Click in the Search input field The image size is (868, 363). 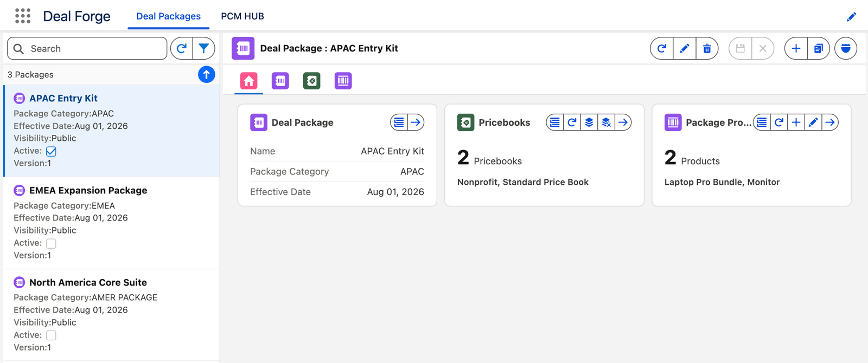pos(87,48)
